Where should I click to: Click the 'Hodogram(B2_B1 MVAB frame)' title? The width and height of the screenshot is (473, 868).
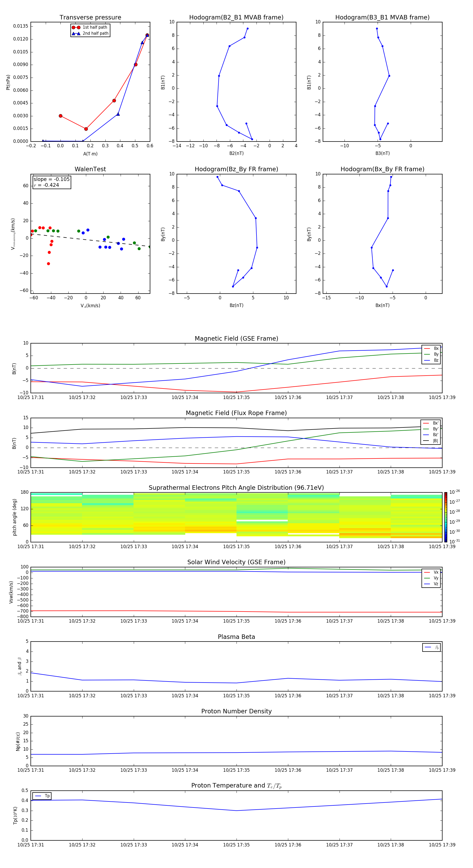[236, 18]
